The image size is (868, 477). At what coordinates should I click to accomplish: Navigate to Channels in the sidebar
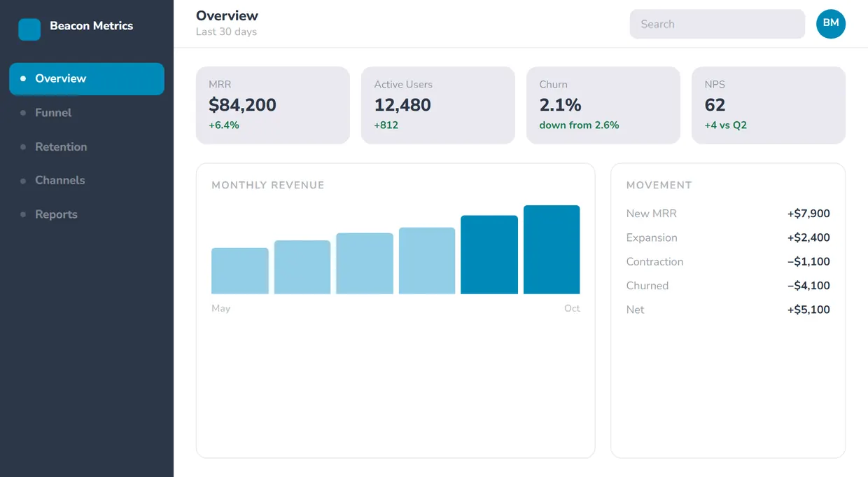pyautogui.click(x=87, y=181)
